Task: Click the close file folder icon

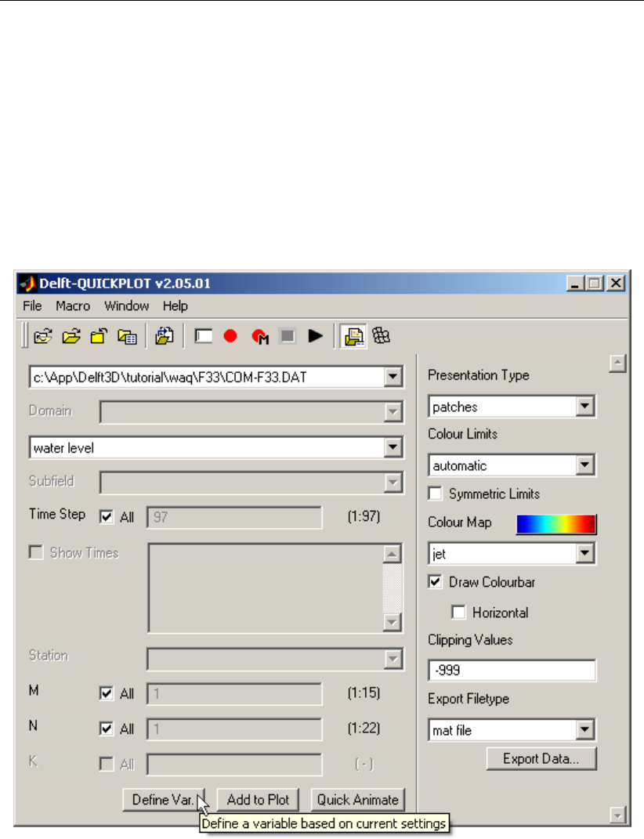Action: 99,337
